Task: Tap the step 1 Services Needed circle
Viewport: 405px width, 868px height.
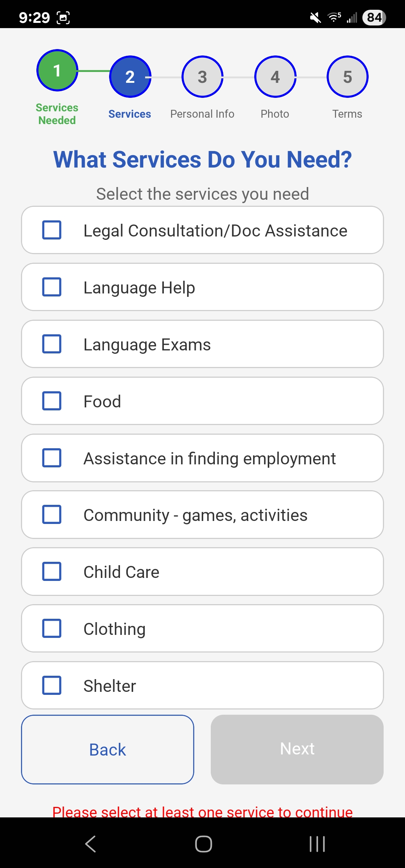Action: pyautogui.click(x=57, y=70)
